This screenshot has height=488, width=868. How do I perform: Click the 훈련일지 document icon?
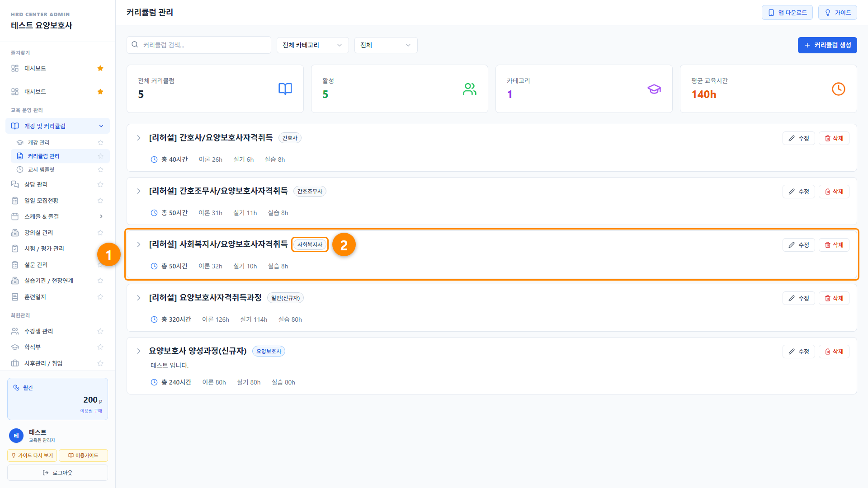15,297
